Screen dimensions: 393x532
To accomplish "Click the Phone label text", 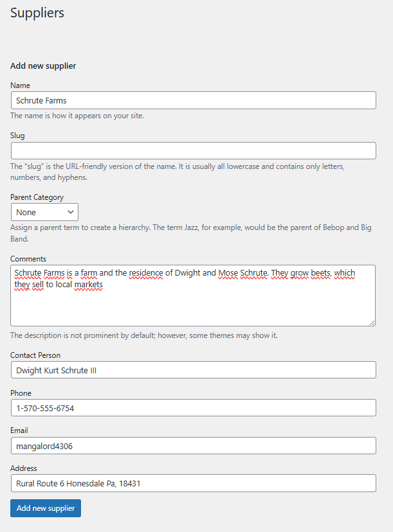I will (21, 393).
